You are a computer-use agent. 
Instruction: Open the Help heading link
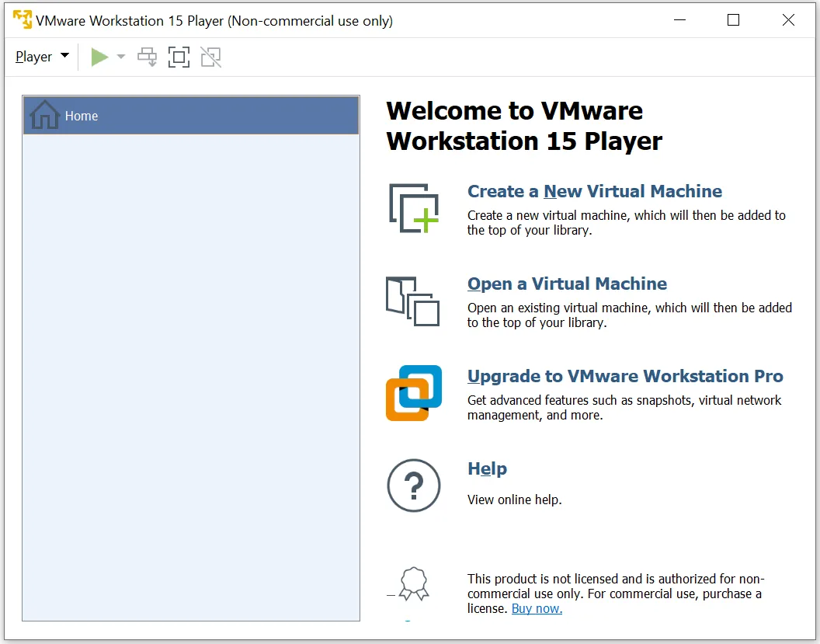487,468
